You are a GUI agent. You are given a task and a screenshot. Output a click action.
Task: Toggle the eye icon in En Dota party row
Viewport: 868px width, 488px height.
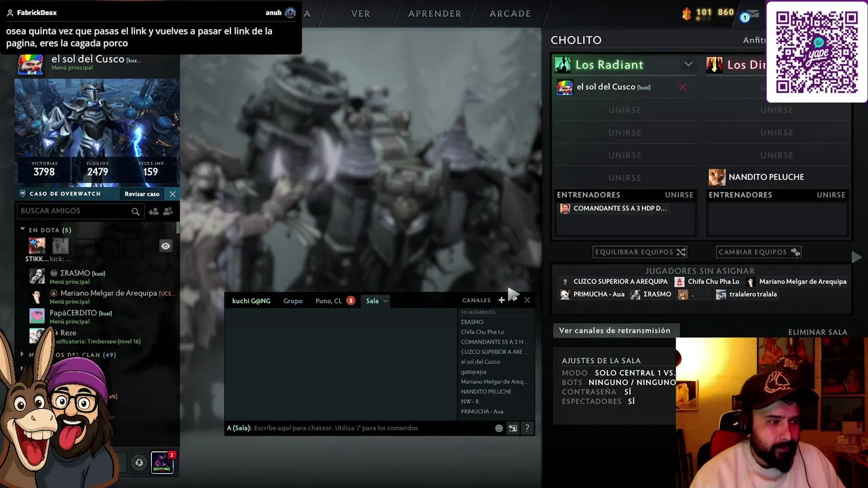pos(165,246)
